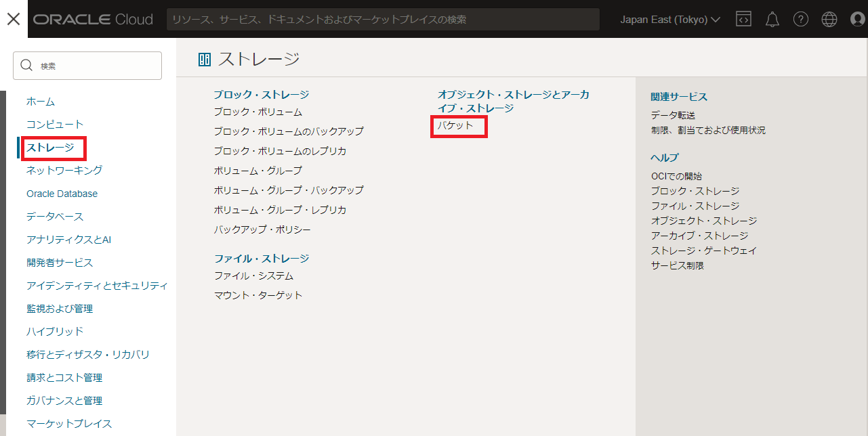Click the top resource search bar
The image size is (868, 436).
(x=383, y=20)
